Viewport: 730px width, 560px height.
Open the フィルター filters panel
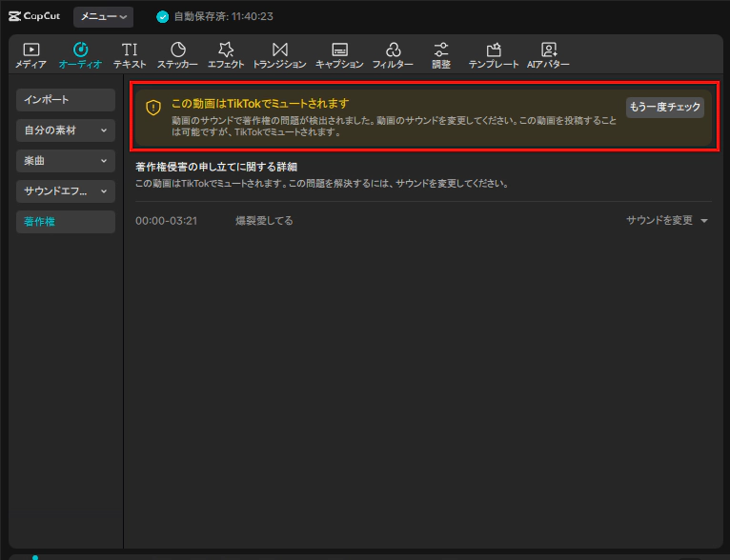pyautogui.click(x=393, y=55)
